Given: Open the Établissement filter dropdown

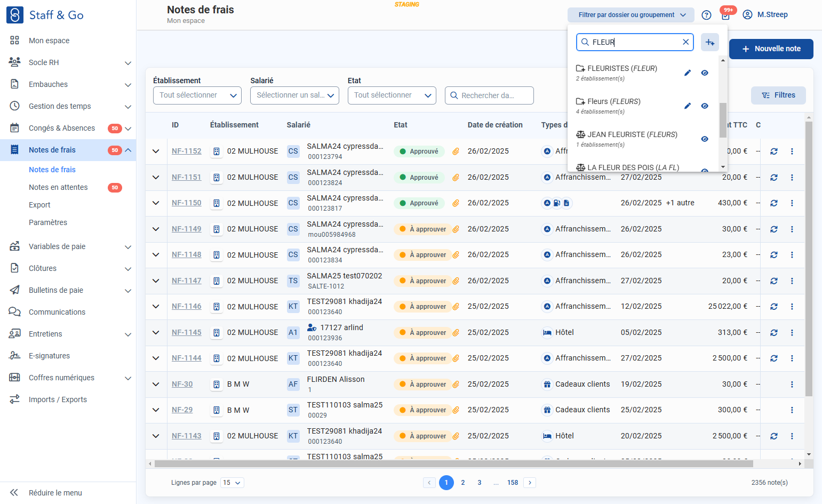Looking at the screenshot, I should [197, 95].
